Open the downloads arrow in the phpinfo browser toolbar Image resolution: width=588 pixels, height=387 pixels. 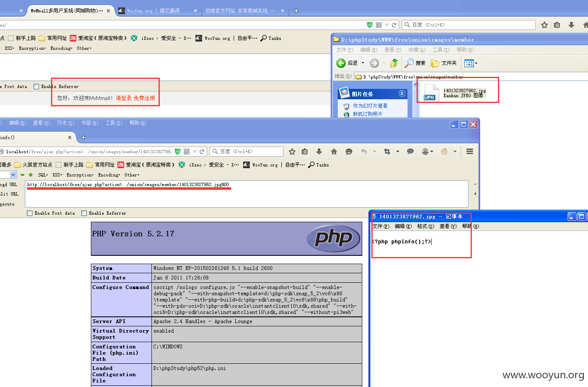(319, 152)
